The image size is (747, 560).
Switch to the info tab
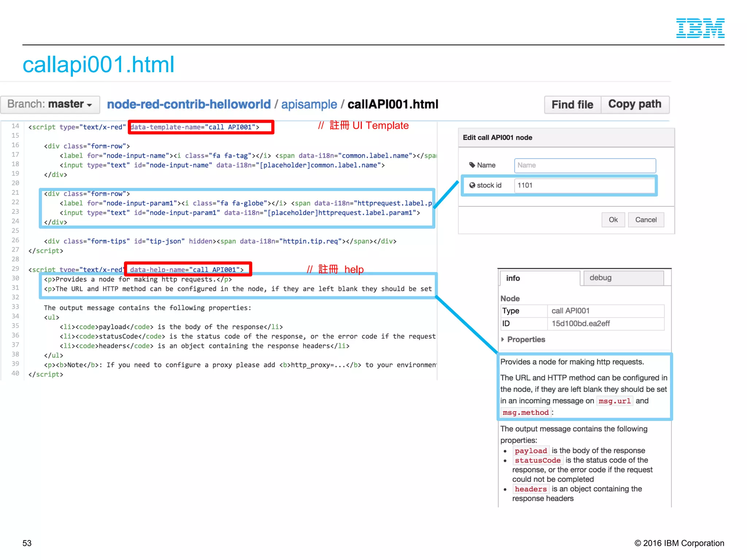click(540, 278)
